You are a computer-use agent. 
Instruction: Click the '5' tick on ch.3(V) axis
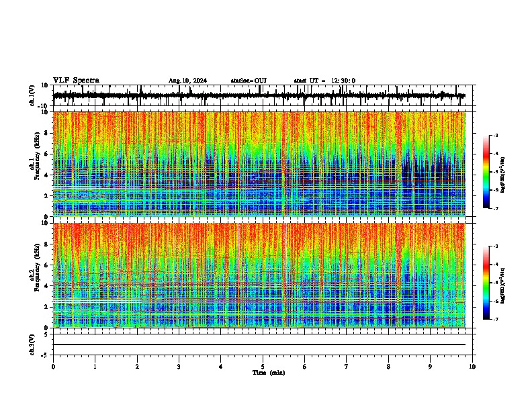point(47,334)
